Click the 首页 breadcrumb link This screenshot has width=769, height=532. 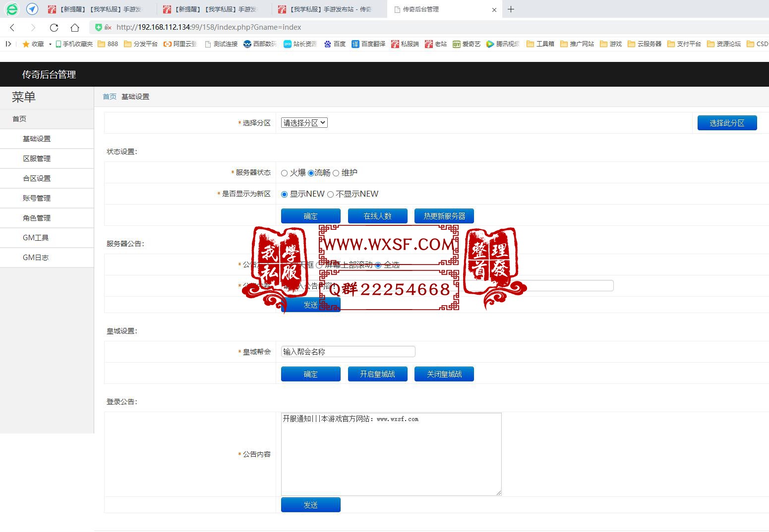[x=110, y=97]
